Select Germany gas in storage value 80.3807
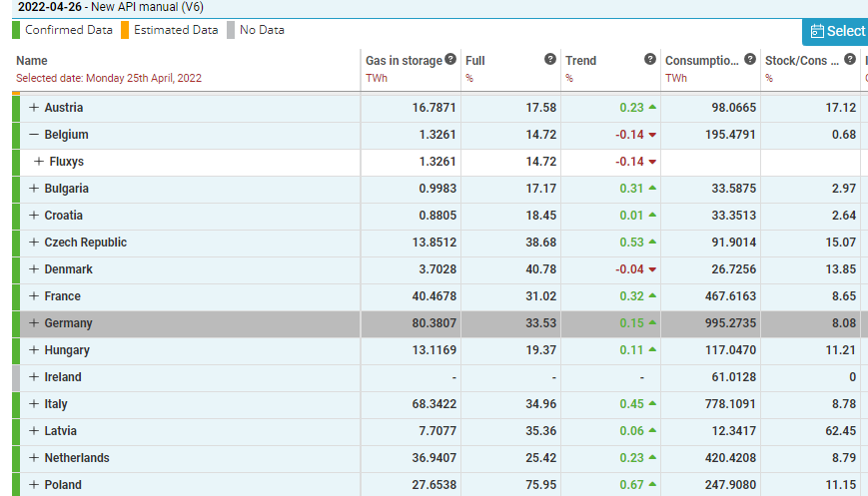This screenshot has height=496, width=868. click(434, 323)
